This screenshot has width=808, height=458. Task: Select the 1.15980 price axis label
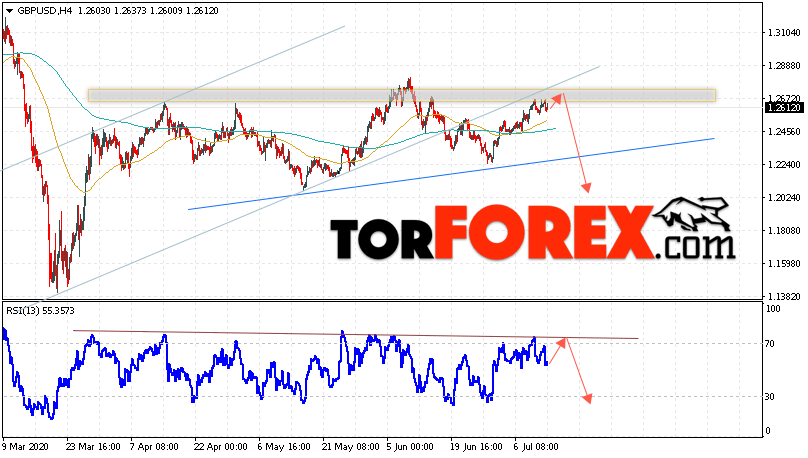[x=784, y=264]
